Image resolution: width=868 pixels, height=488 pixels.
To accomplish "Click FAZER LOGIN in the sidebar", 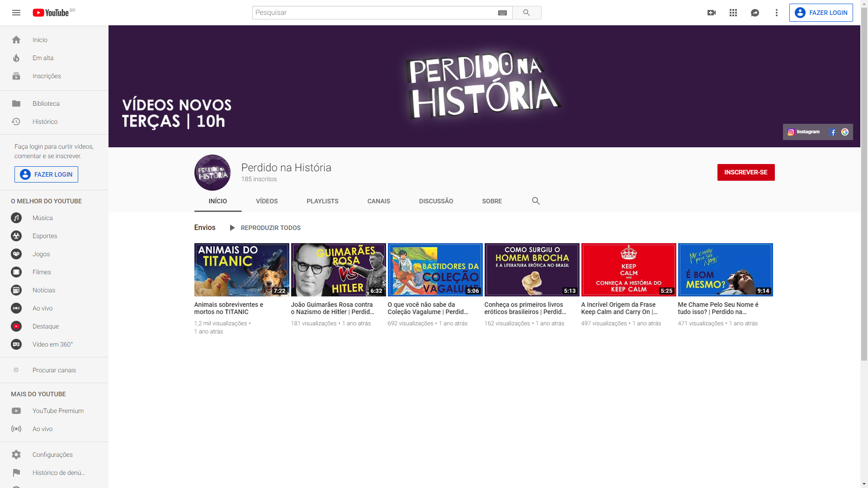I will 46,174.
